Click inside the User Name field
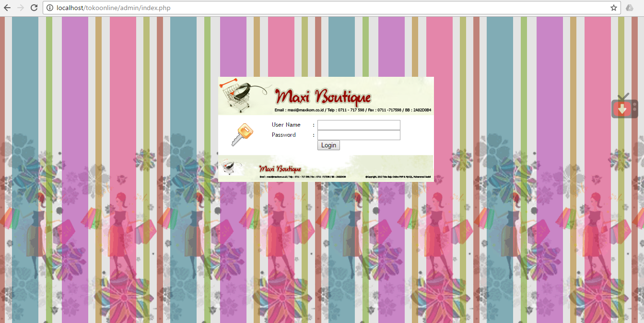 coord(358,125)
